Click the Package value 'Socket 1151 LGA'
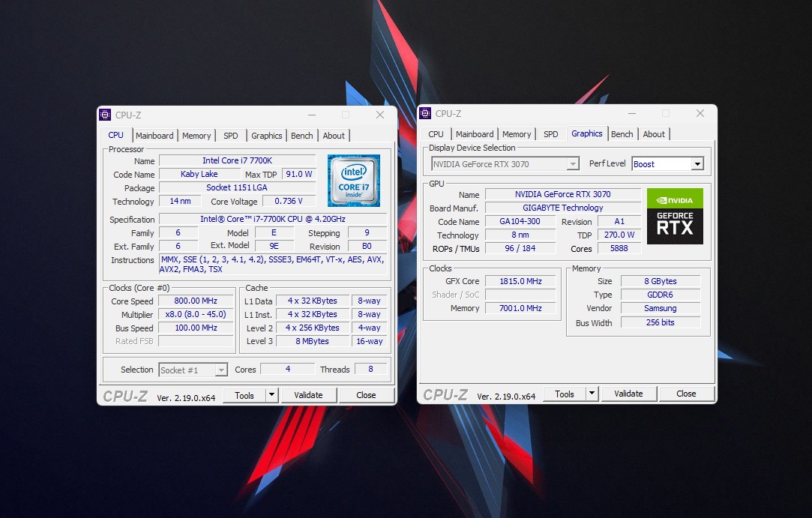 coord(237,187)
